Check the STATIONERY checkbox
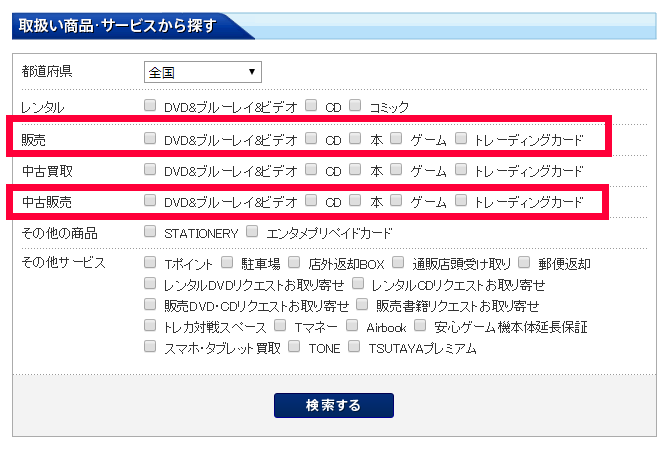 tap(150, 232)
